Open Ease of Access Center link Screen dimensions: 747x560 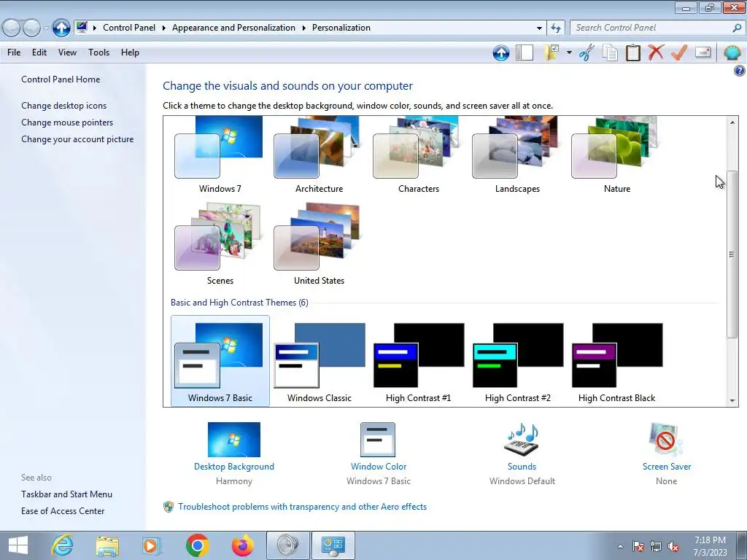(63, 511)
